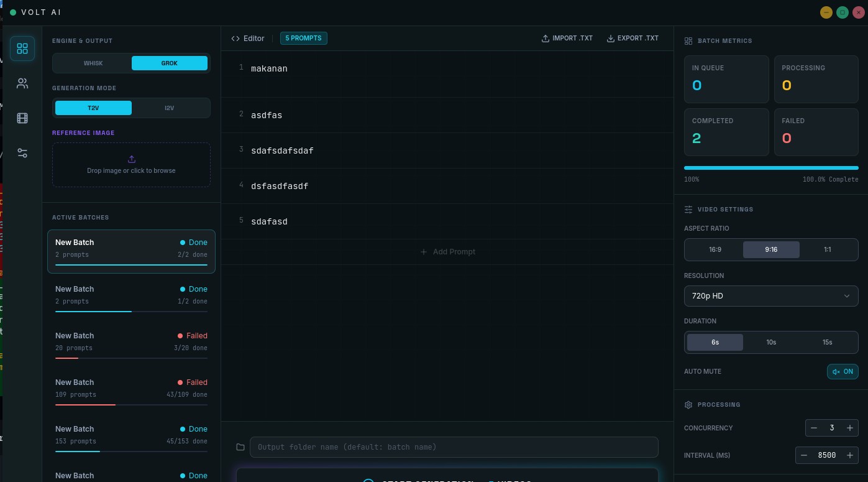Image resolution: width=868 pixels, height=482 pixels.
Task: Click the prompt text "makanan"
Action: (269, 69)
